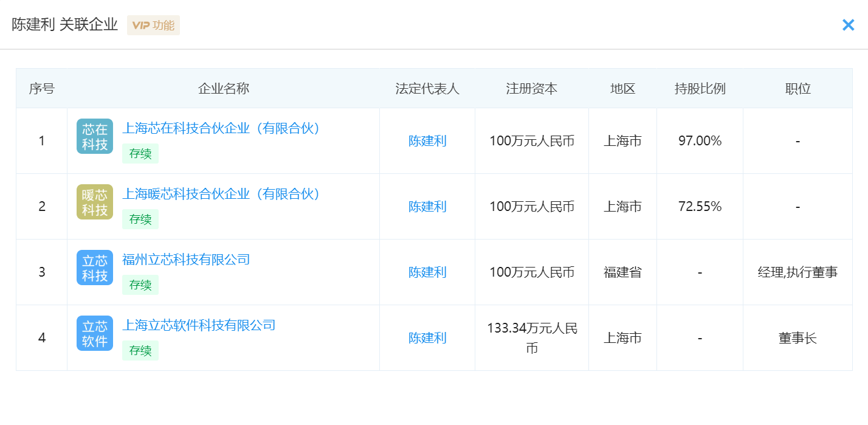
Task: Click 陈建利 legal representative in row 4
Action: (427, 338)
